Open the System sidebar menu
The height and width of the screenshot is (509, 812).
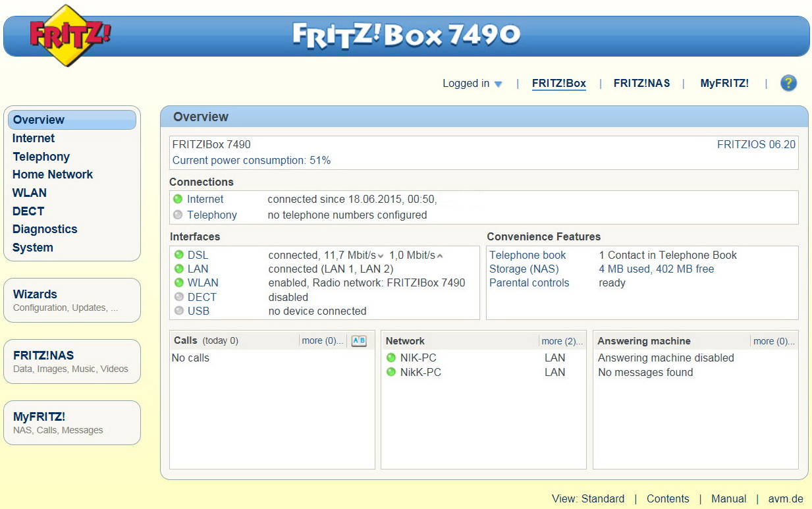coord(33,248)
